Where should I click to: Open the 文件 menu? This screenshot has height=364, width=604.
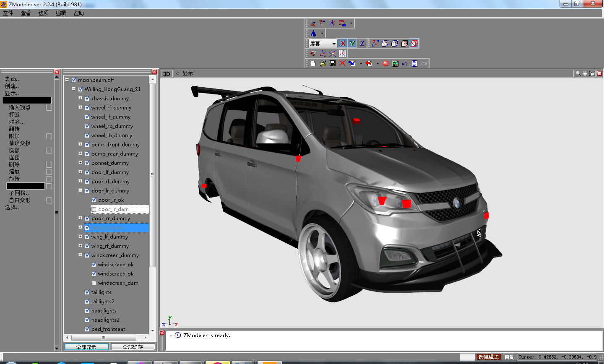tap(8, 13)
